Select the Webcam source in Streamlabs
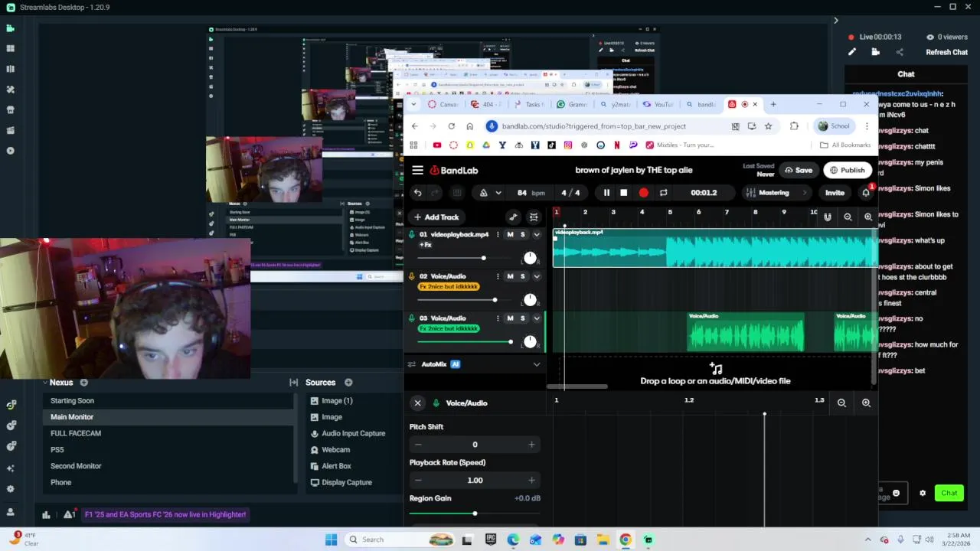 pos(335,450)
